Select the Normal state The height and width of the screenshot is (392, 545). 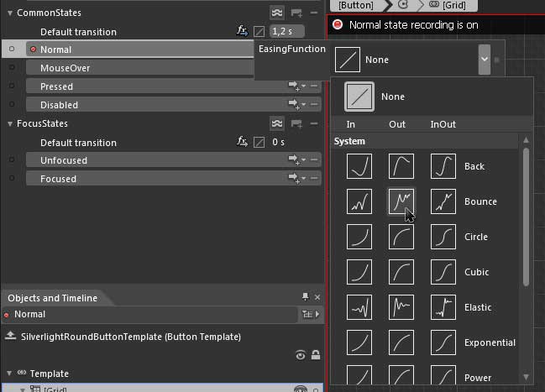point(139,50)
